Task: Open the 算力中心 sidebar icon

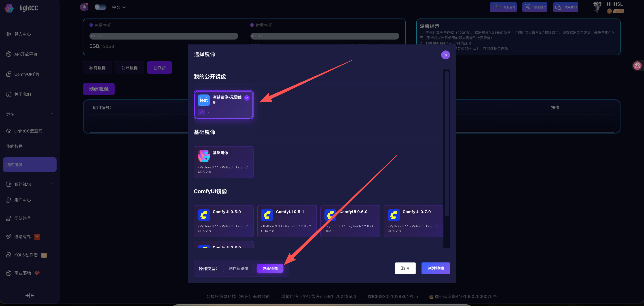Action: click(x=9, y=34)
